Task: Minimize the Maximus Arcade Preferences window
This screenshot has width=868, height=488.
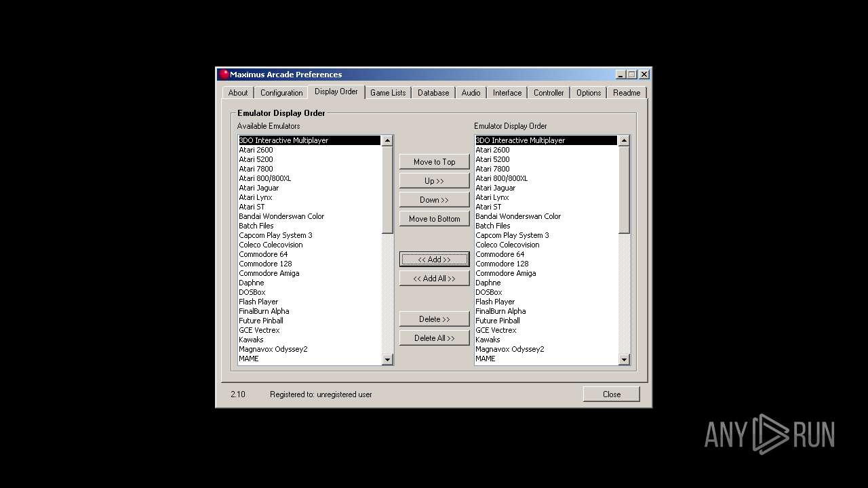Action: [620, 75]
